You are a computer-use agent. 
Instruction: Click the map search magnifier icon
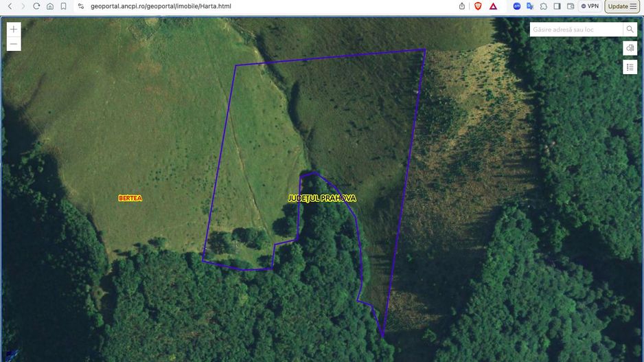coord(630,30)
